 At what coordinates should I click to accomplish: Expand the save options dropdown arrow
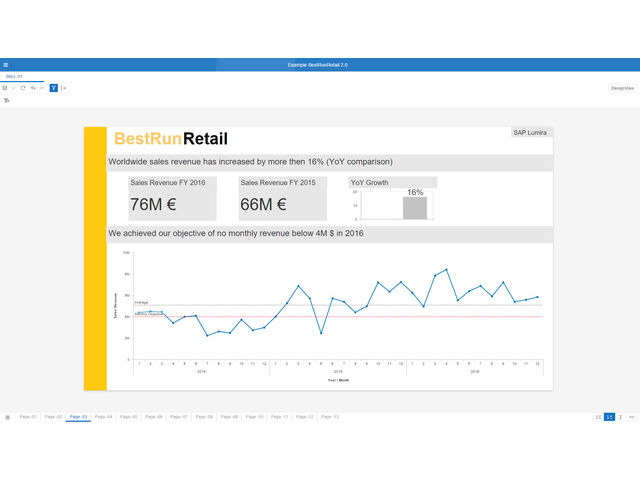coord(13,88)
